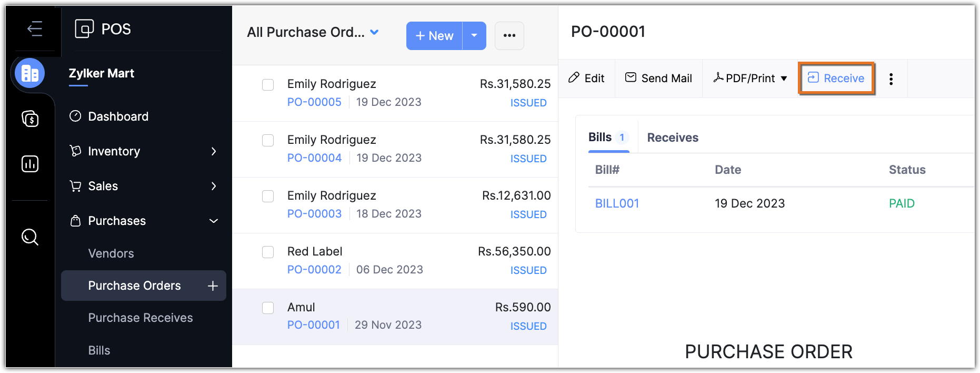Open Purchase Receives in the sidebar
Image resolution: width=980 pixels, height=373 pixels.
[141, 318]
